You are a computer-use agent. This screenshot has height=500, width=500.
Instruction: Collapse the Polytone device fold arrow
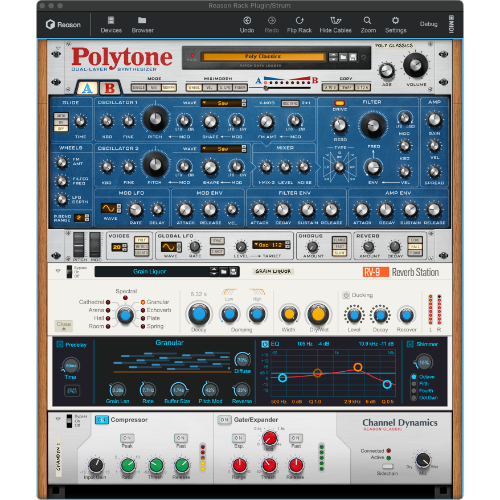click(x=58, y=48)
